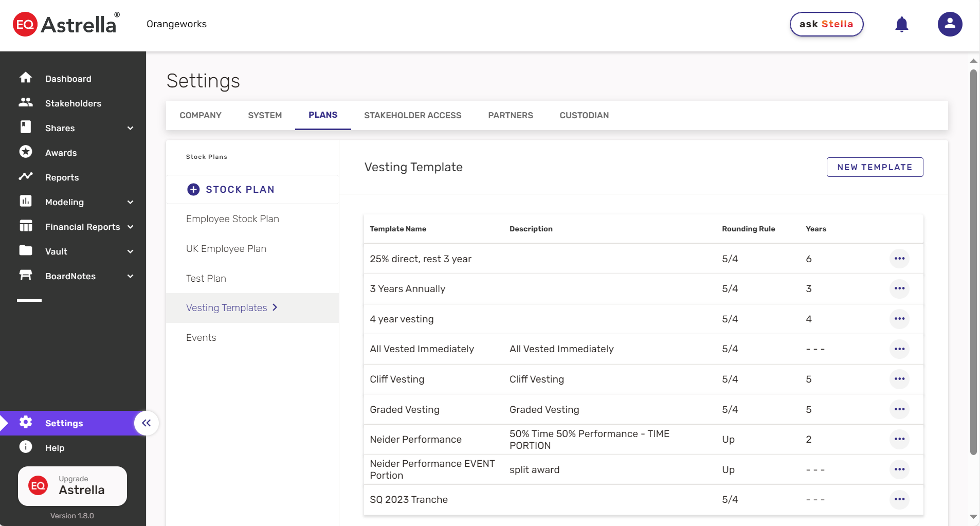Click the Template Name column header
Viewport: 980px width, 526px height.
(398, 229)
